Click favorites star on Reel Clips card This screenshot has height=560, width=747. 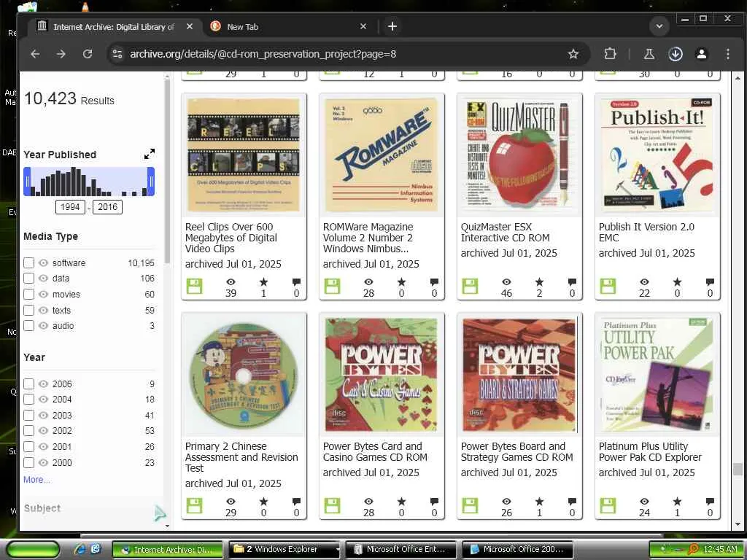pyautogui.click(x=263, y=282)
